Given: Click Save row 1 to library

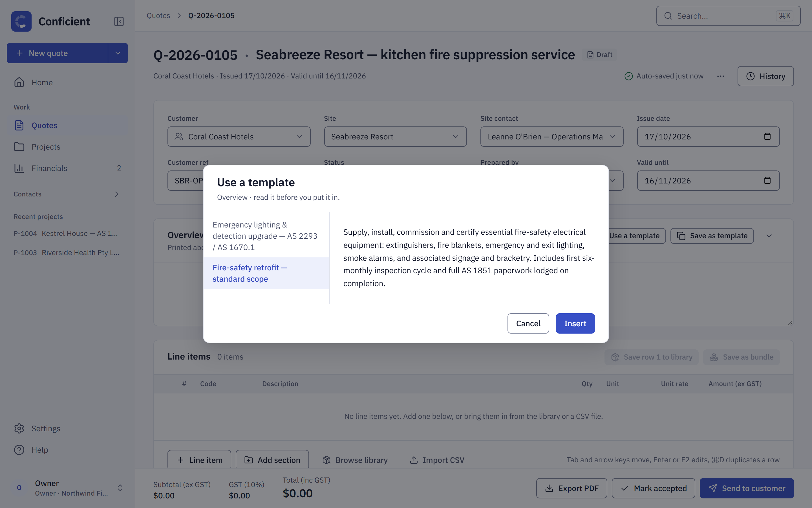Looking at the screenshot, I should point(651,357).
